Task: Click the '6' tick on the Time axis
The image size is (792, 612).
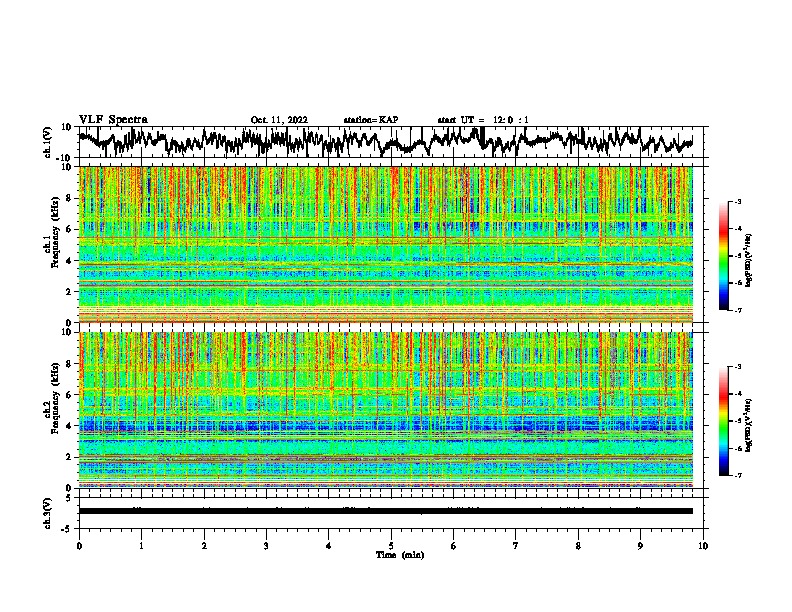Action: tap(454, 546)
